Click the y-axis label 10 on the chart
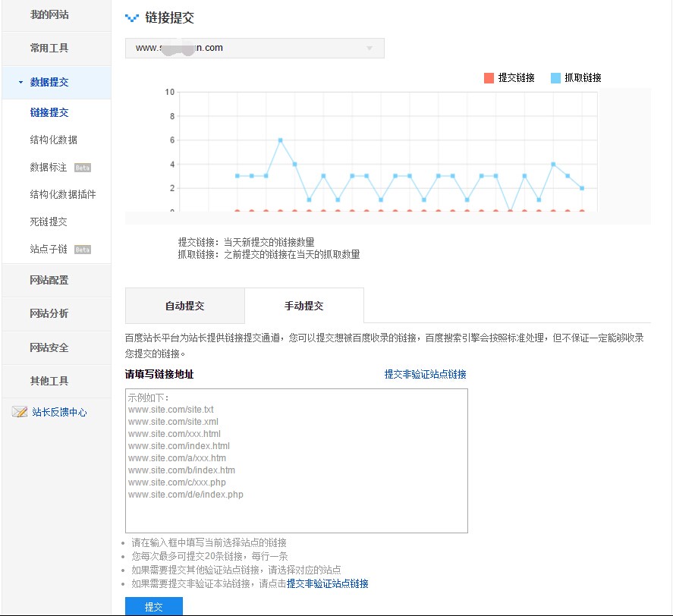 [x=170, y=92]
